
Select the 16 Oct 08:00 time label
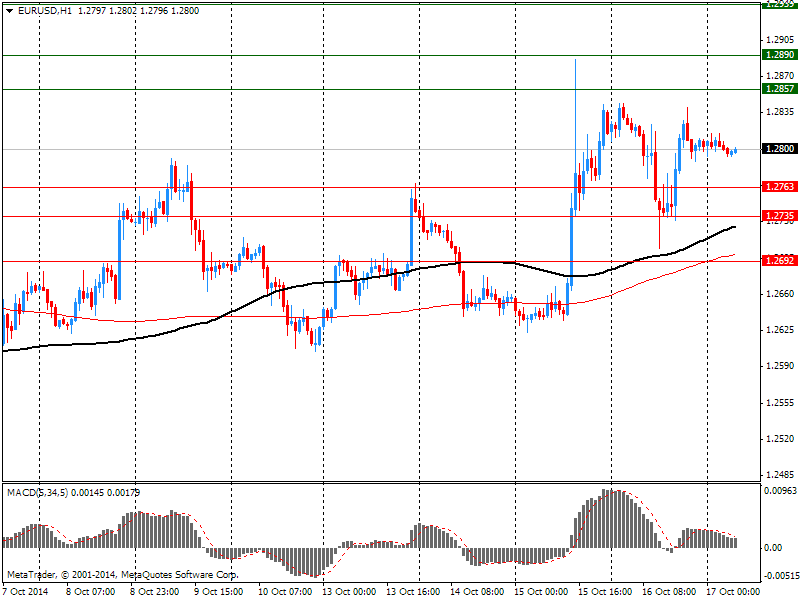[x=669, y=592]
